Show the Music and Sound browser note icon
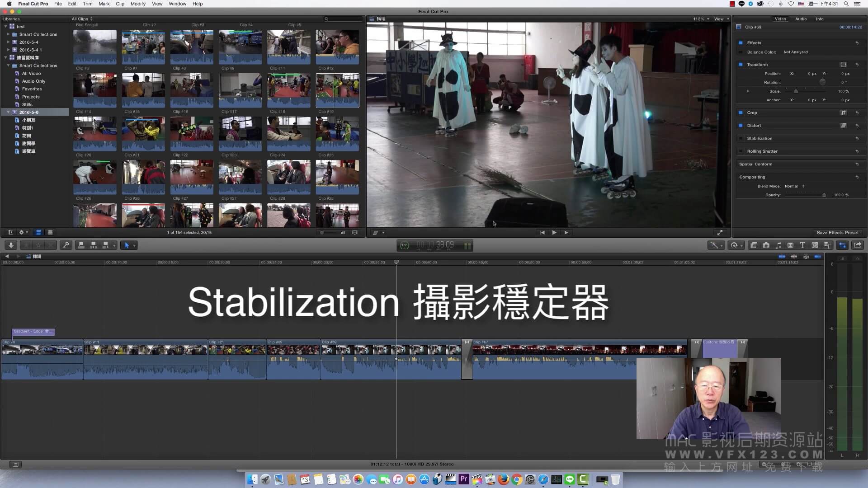The width and height of the screenshot is (868, 488). [x=778, y=245]
